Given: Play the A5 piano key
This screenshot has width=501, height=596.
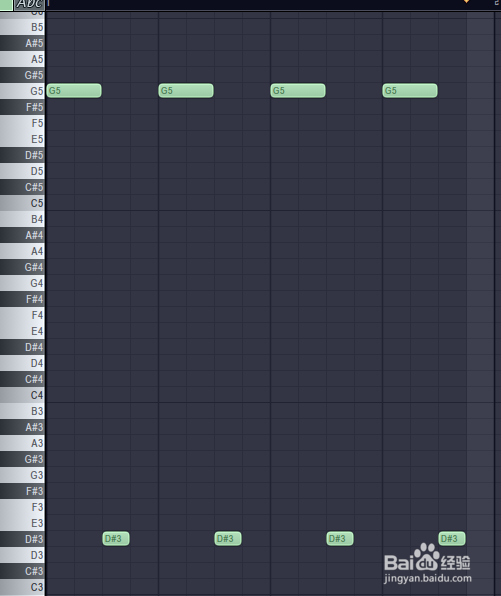Looking at the screenshot, I should click(22, 59).
